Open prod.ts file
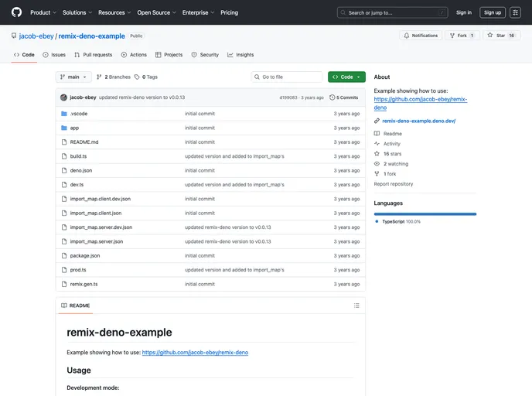Image resolution: width=532 pixels, height=396 pixels. pyautogui.click(x=78, y=270)
